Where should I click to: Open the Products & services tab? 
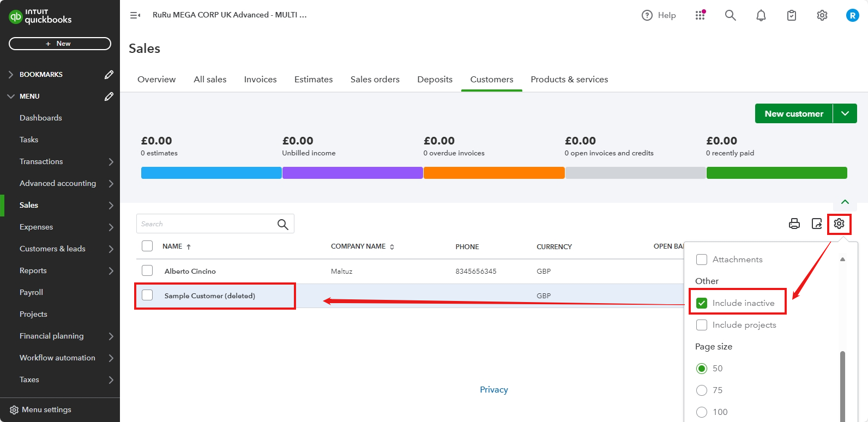[x=569, y=79]
